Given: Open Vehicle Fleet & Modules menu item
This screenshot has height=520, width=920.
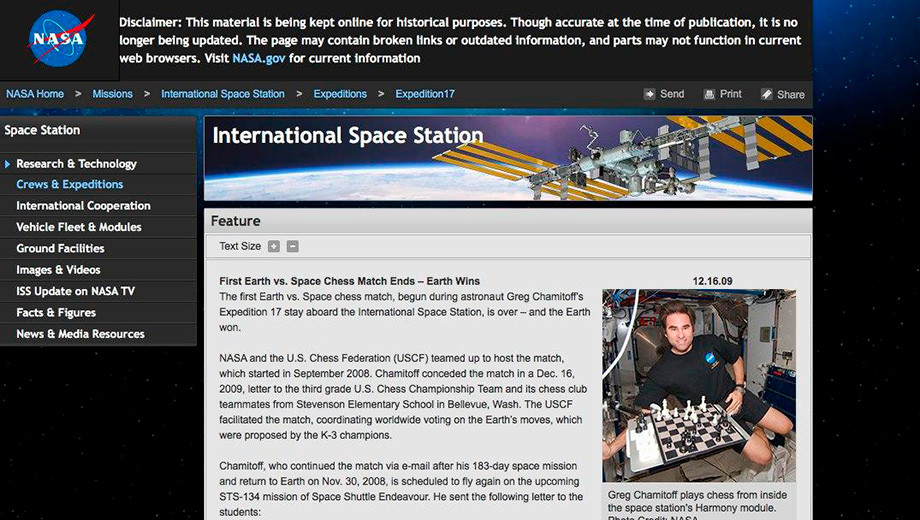Looking at the screenshot, I should [x=79, y=227].
